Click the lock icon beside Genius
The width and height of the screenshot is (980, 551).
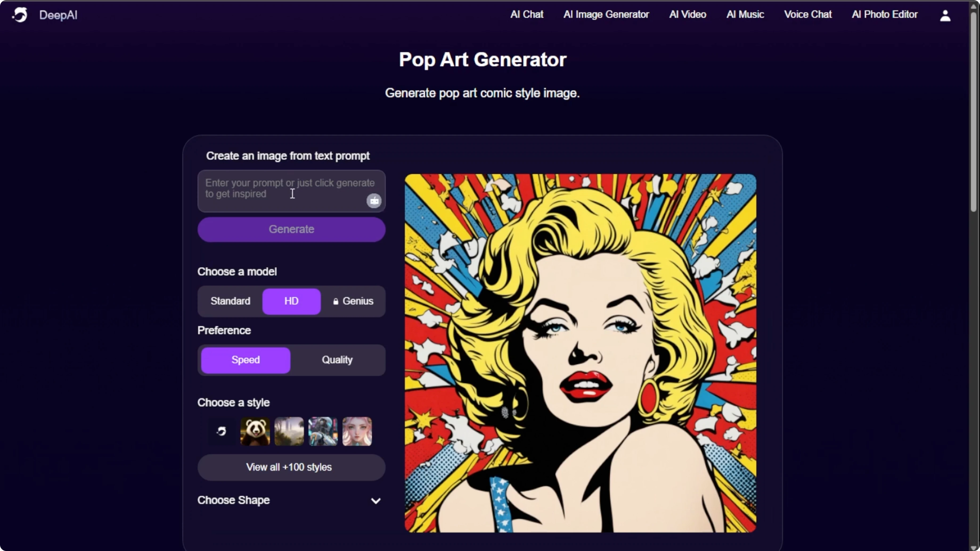click(336, 302)
